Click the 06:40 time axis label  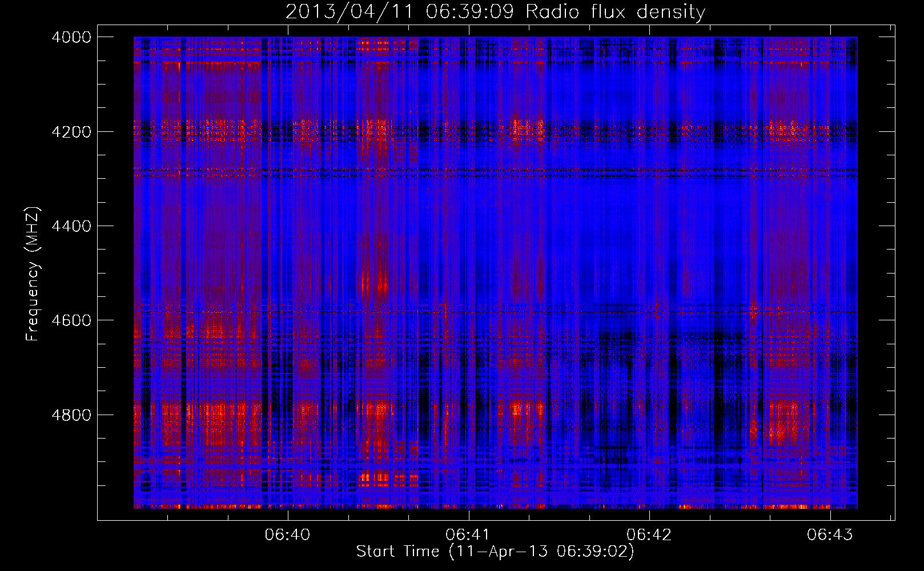pyautogui.click(x=287, y=534)
